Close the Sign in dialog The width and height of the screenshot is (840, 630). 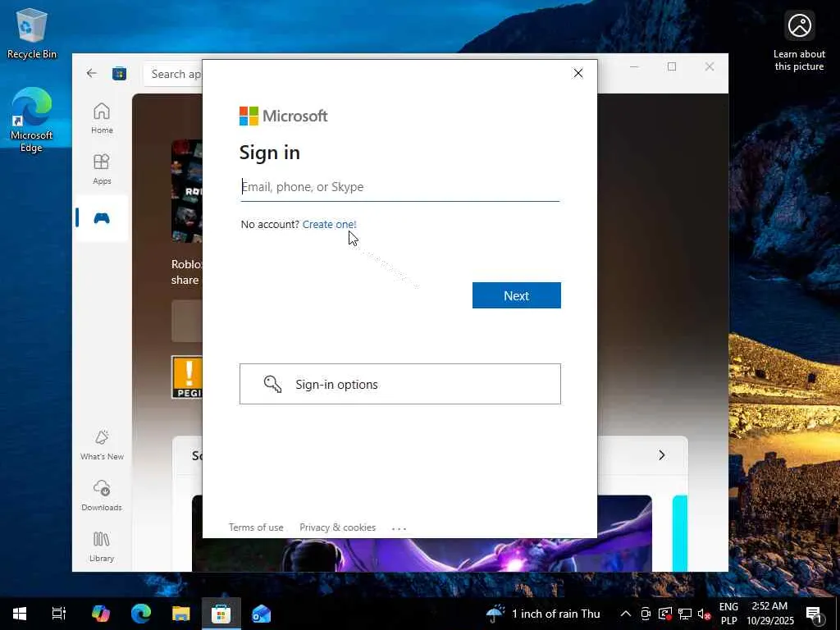pos(578,73)
